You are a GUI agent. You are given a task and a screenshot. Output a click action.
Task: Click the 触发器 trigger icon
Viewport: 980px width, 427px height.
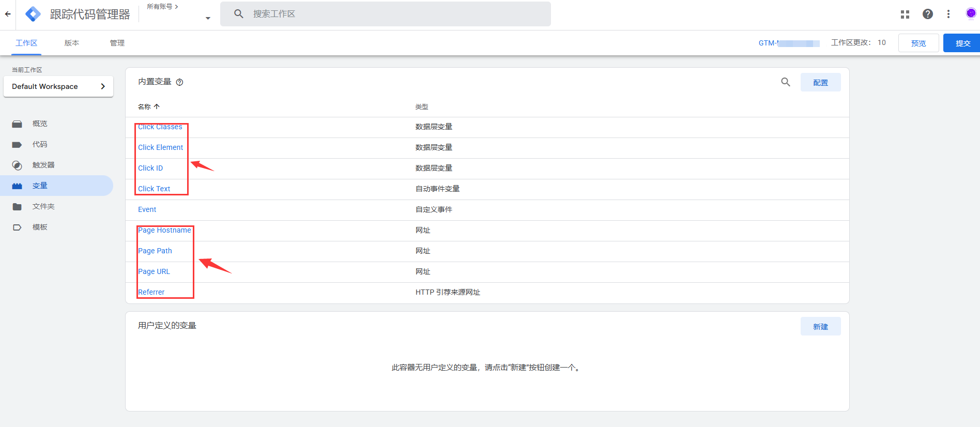coord(17,165)
